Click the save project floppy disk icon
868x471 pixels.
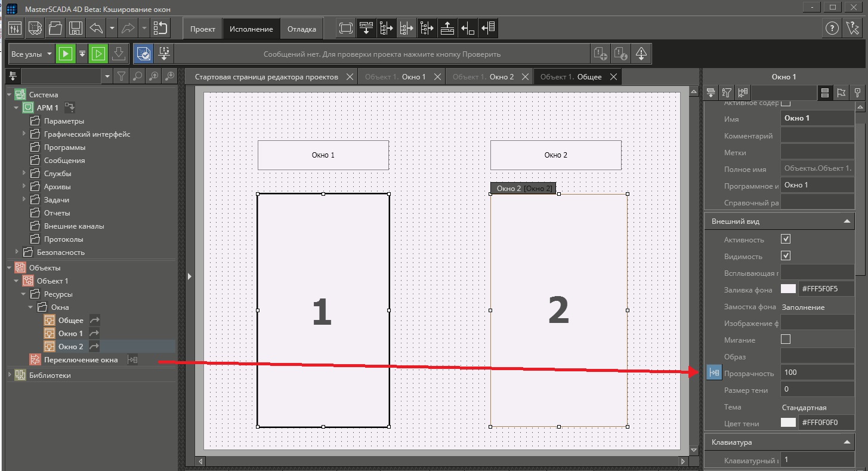(x=75, y=28)
